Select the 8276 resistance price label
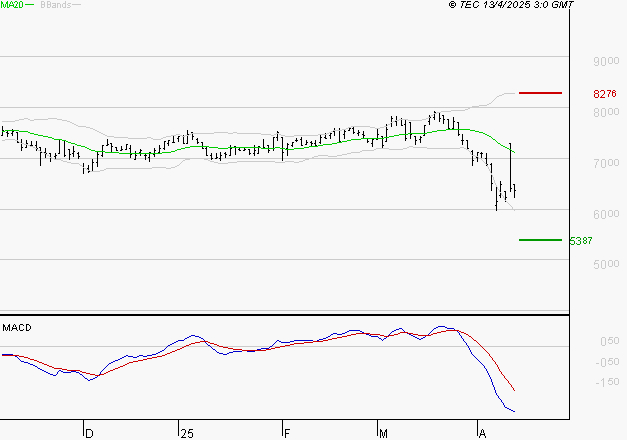Viewport: 627px width, 440px height. pos(604,94)
